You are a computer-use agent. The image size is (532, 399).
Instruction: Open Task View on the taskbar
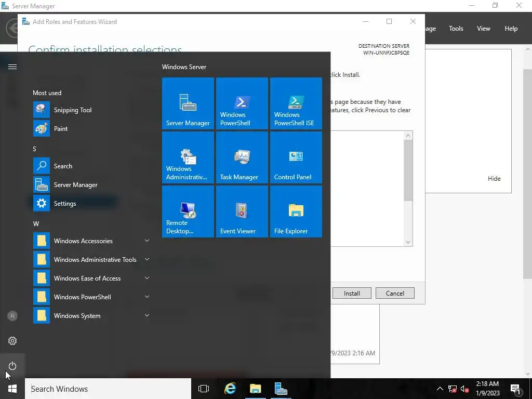[204, 389]
